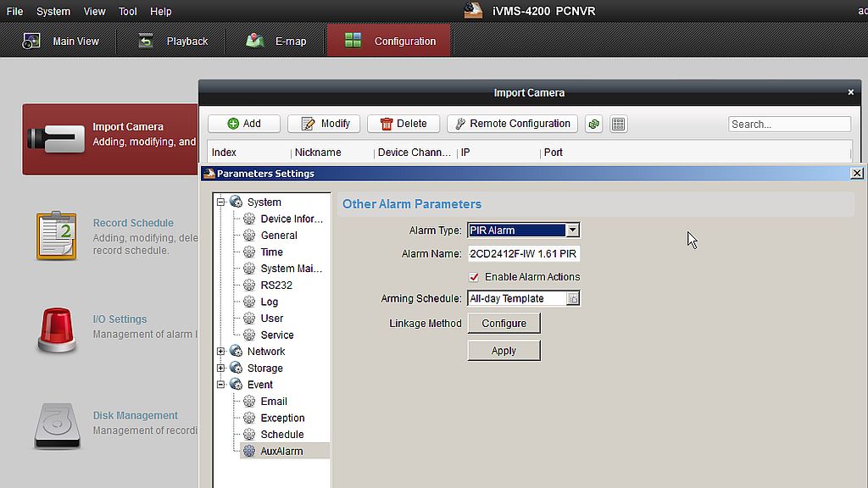
Task: Switch to the Playback tab
Action: click(x=173, y=41)
